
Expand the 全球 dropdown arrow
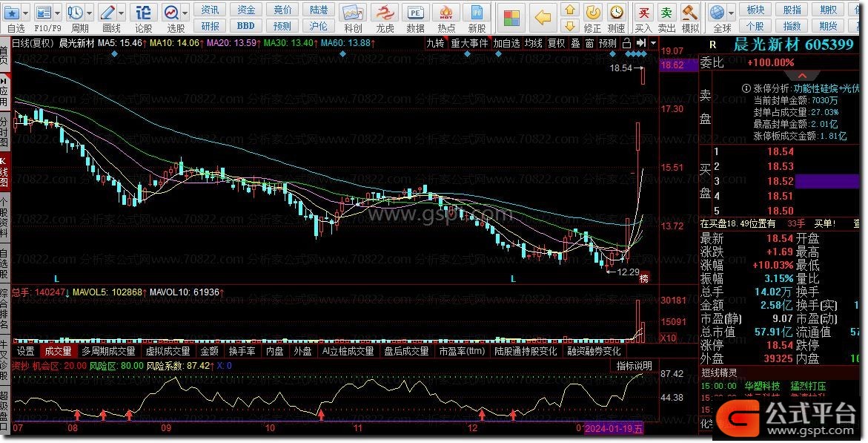click(x=732, y=12)
